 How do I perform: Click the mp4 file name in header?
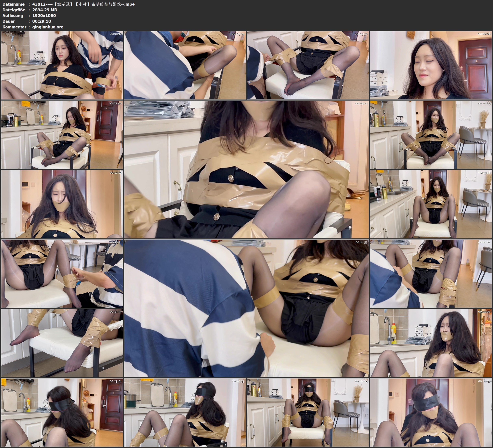pos(83,4)
